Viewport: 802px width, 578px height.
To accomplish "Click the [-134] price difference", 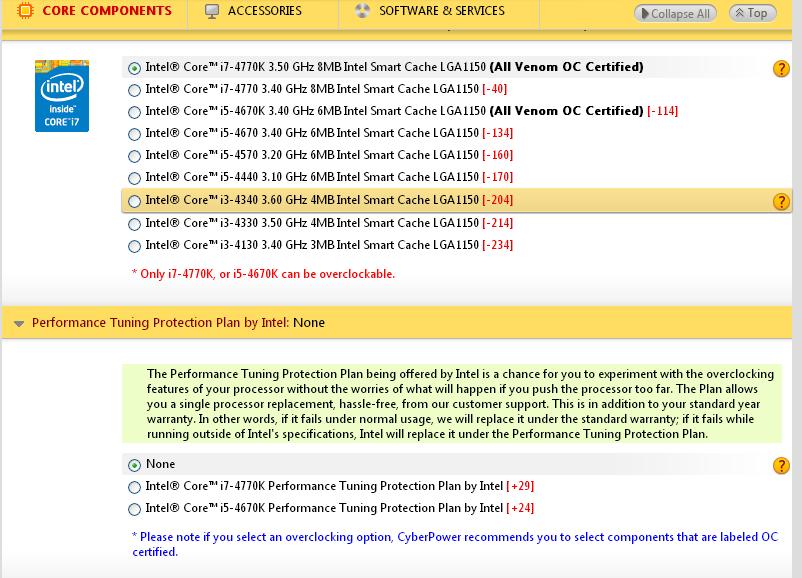I will pyautogui.click(x=498, y=133).
